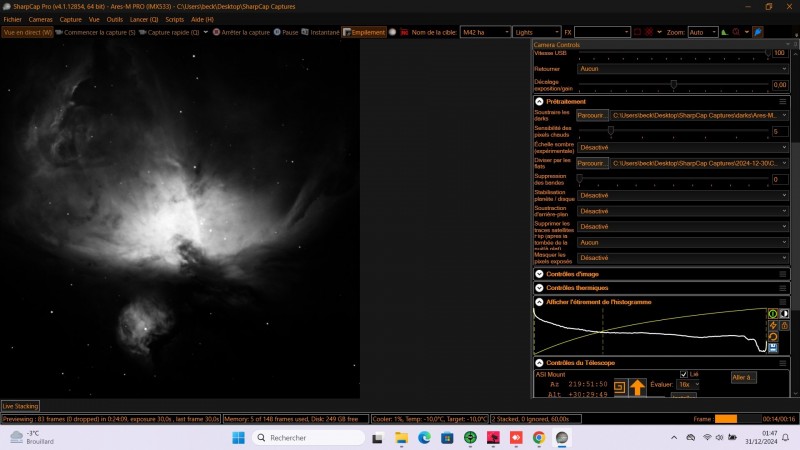Click the Pause button

coord(286,32)
